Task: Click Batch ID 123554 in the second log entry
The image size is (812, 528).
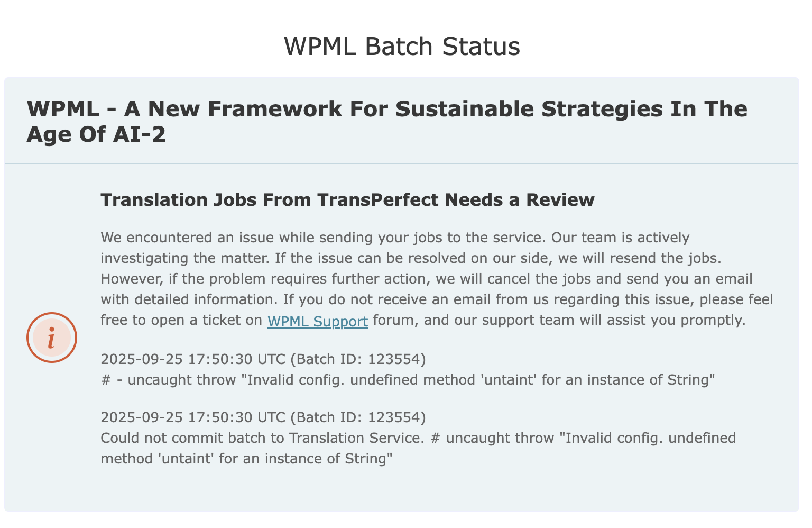Action: [358, 417]
